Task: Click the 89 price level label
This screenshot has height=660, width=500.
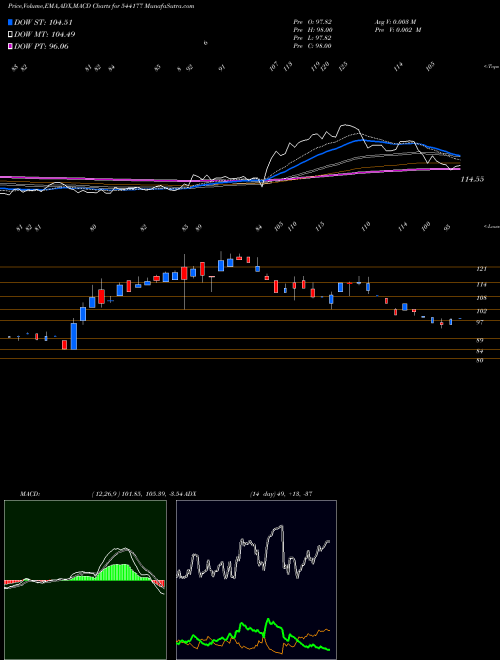Action: (x=480, y=340)
